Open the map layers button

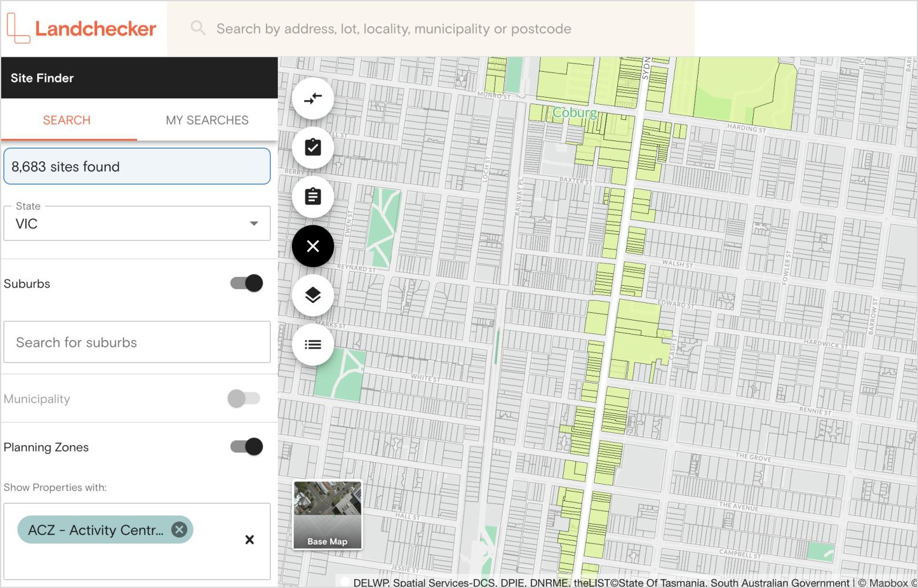pos(312,295)
